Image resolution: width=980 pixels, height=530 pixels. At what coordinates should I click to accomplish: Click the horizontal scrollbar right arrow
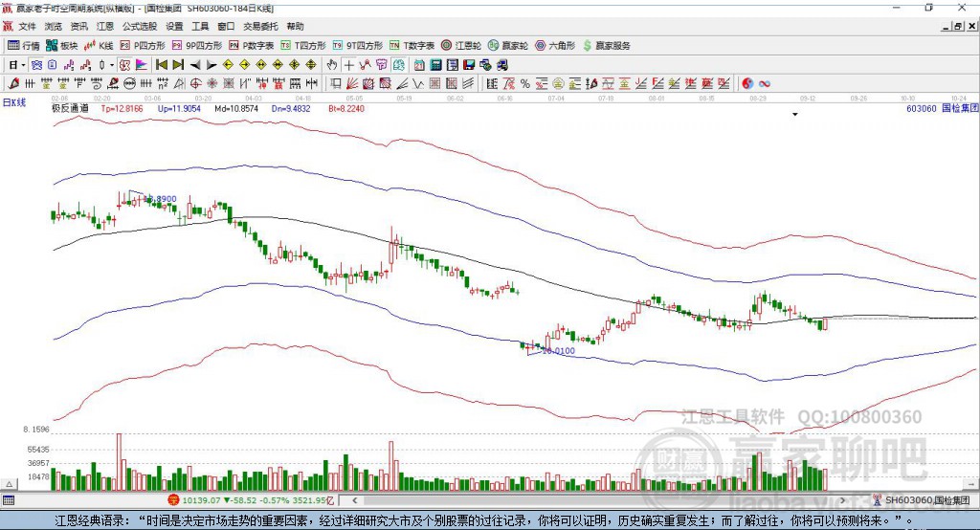[x=842, y=500]
